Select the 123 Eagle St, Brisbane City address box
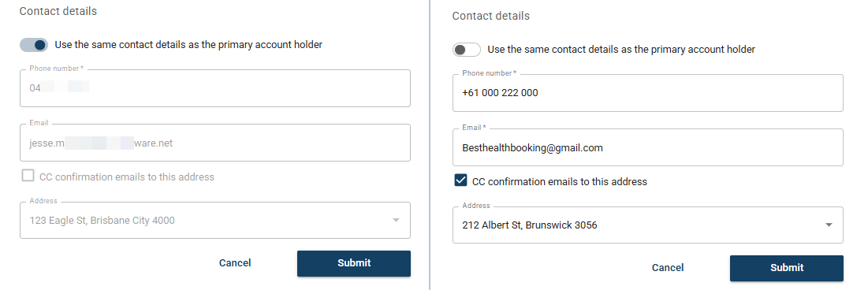This screenshot has height=290, width=868. 214,221
